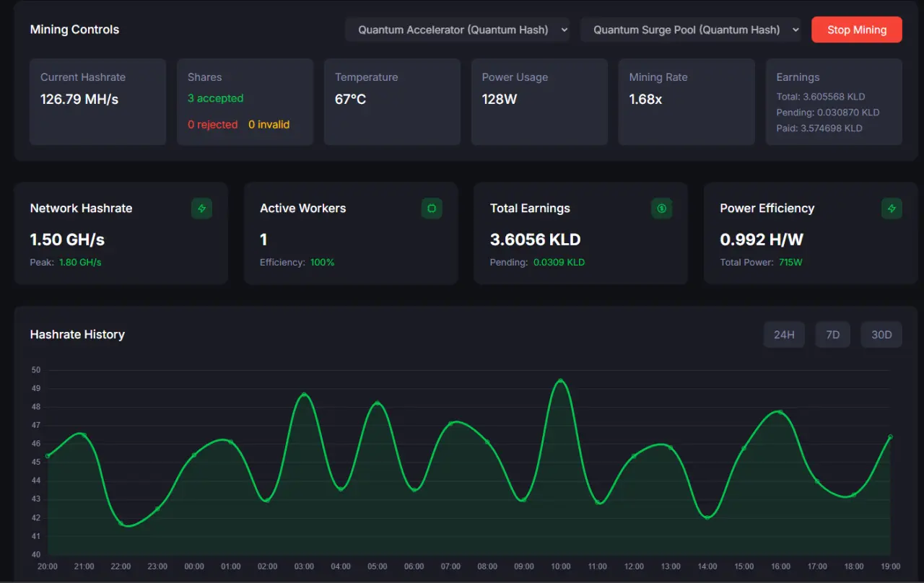Click the Active Workers chip icon

pyautogui.click(x=432, y=209)
